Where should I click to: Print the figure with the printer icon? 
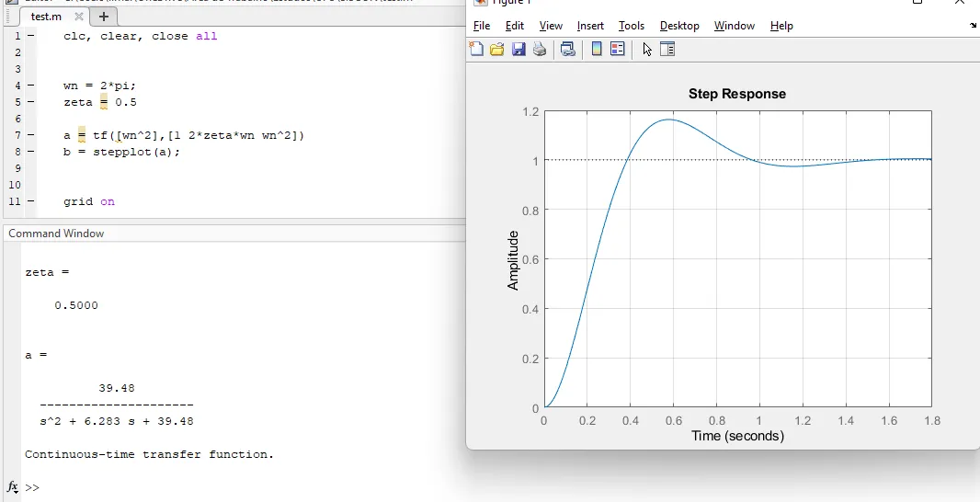point(540,50)
